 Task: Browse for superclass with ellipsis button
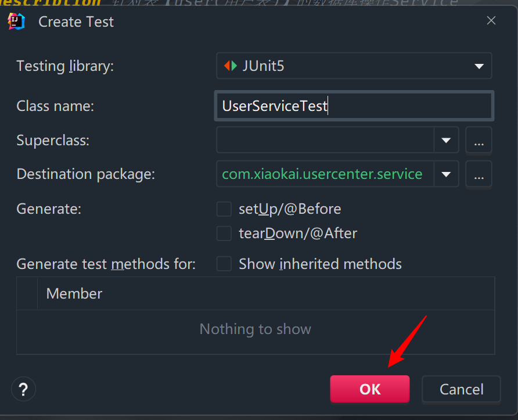(479, 140)
